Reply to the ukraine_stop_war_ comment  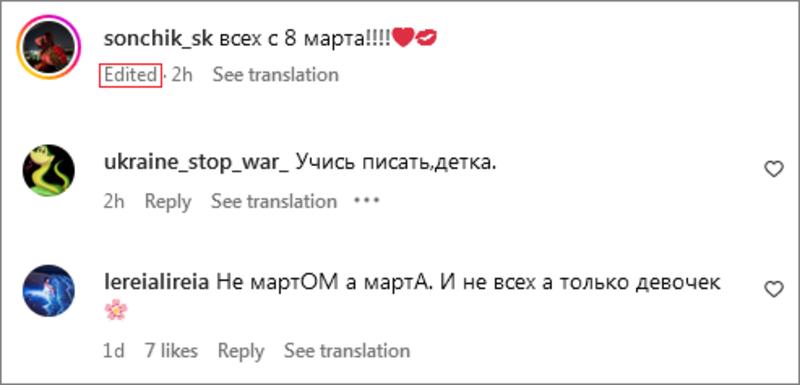tap(168, 201)
